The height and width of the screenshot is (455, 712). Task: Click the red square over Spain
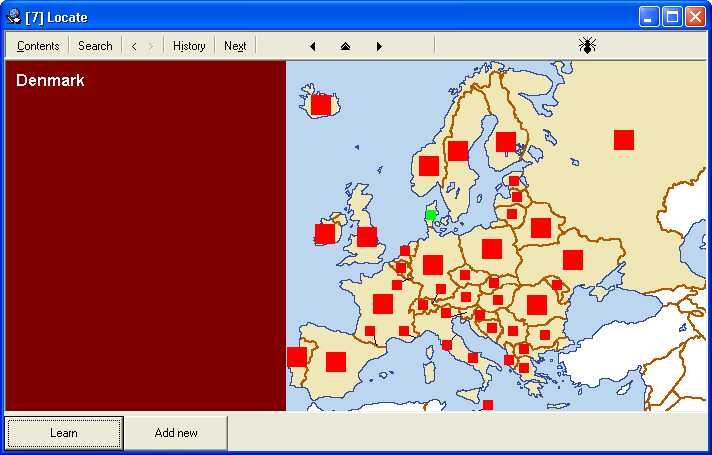point(336,362)
